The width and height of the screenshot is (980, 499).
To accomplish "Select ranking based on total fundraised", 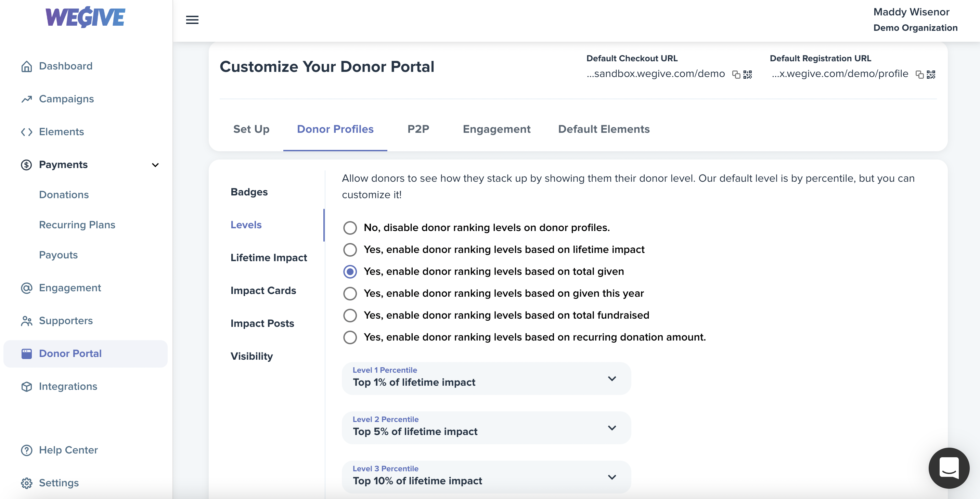I will coord(350,315).
